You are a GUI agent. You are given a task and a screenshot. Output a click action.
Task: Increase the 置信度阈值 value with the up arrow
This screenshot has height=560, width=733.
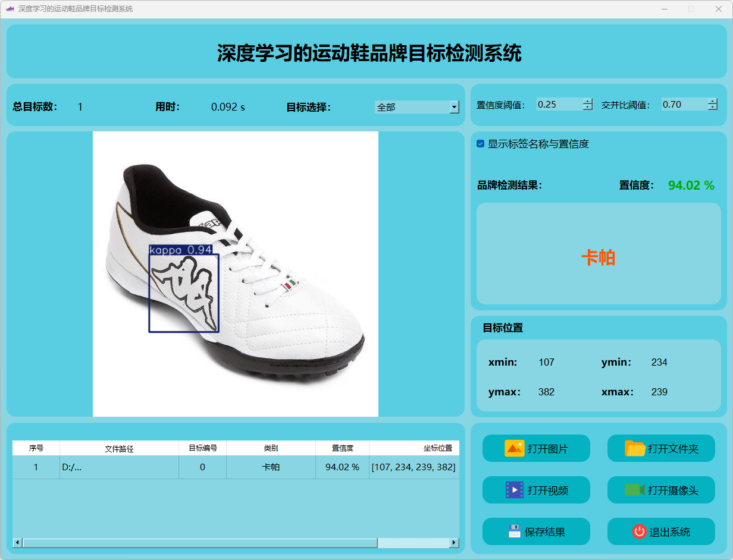coord(588,101)
